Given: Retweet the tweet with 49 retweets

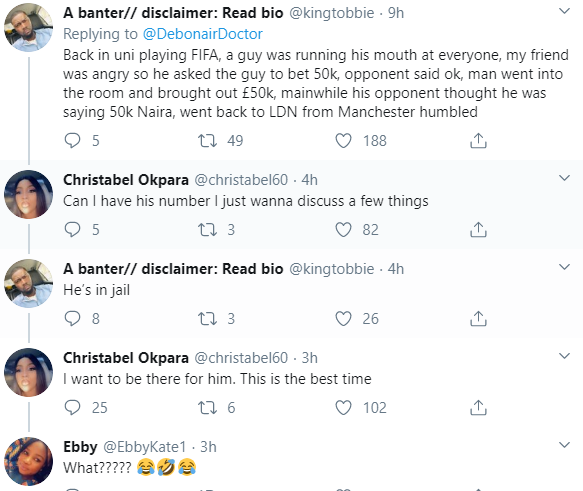Looking at the screenshot, I should pyautogui.click(x=207, y=141).
